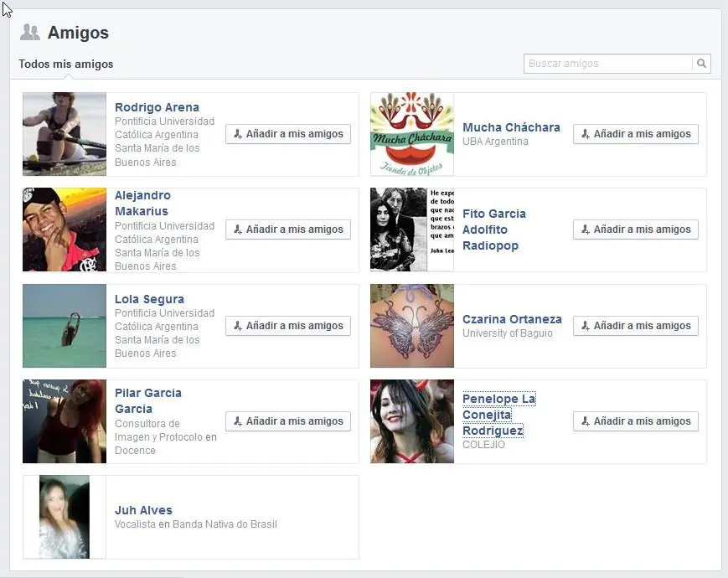Add Penelope La Conejita Rodriguez as friend
The width and height of the screenshot is (728, 578).
click(636, 421)
